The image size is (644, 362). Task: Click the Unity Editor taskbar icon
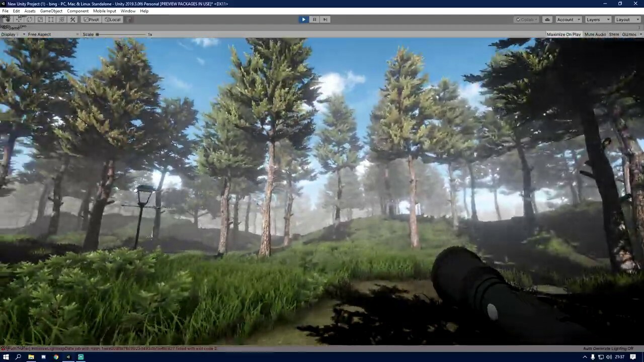pos(68,357)
